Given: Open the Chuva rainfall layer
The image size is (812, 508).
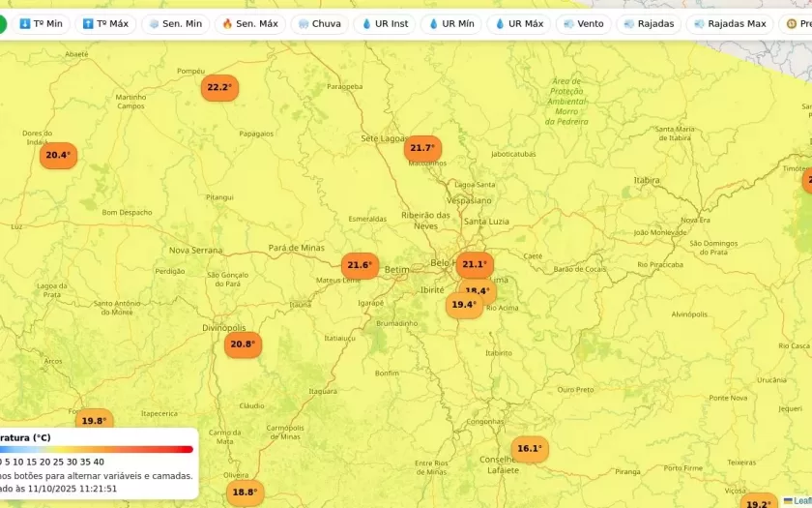Looking at the screenshot, I should click(x=319, y=24).
